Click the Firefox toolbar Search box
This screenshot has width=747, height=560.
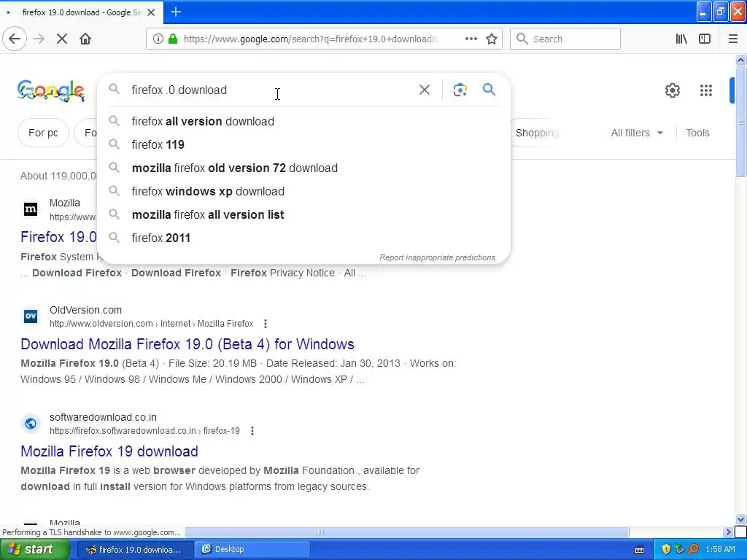(565, 39)
